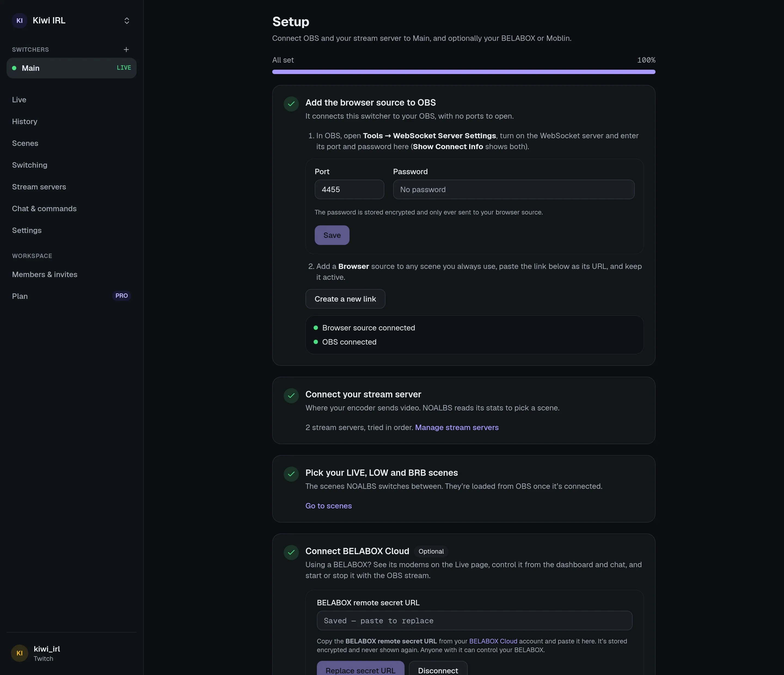Open the Plan page
Viewport: 784px width, 675px height.
[x=20, y=296]
